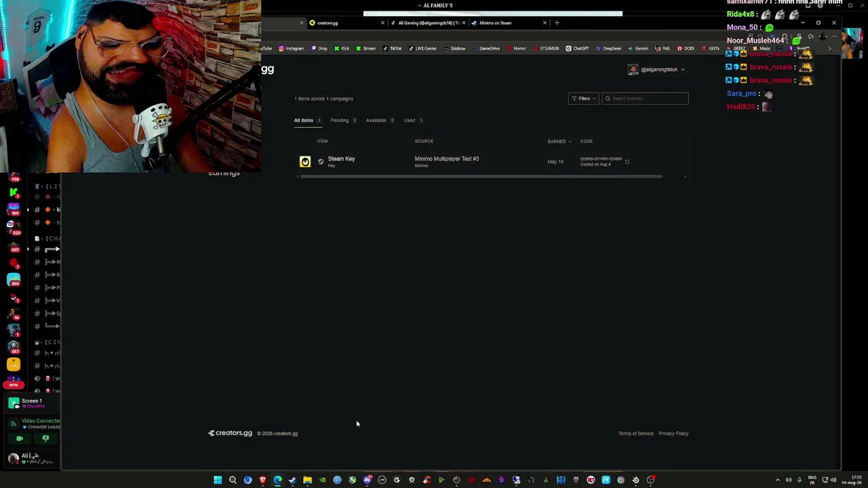Viewport: 868px width, 488px height.
Task: Select the All items tab
Action: tap(307, 121)
